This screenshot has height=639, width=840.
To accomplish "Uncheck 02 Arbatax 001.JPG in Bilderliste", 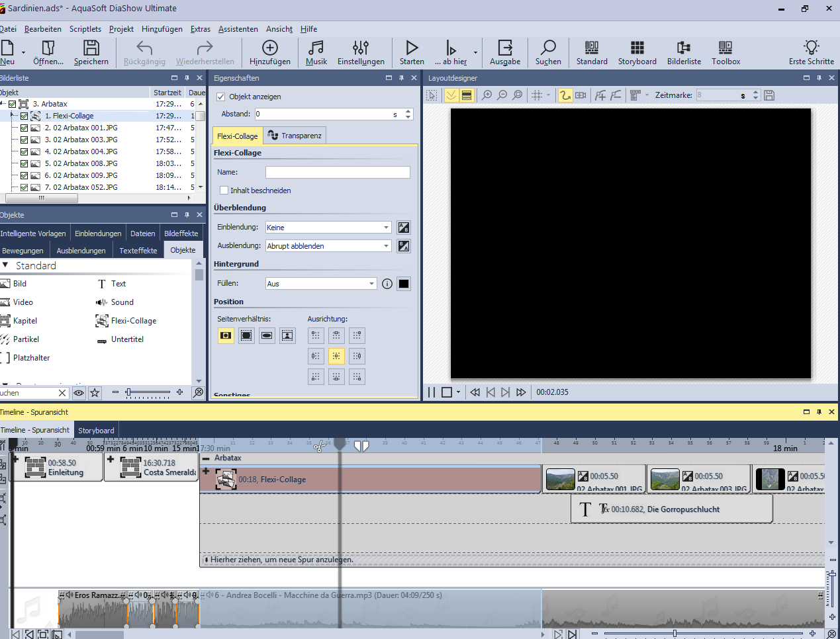I will coord(24,128).
